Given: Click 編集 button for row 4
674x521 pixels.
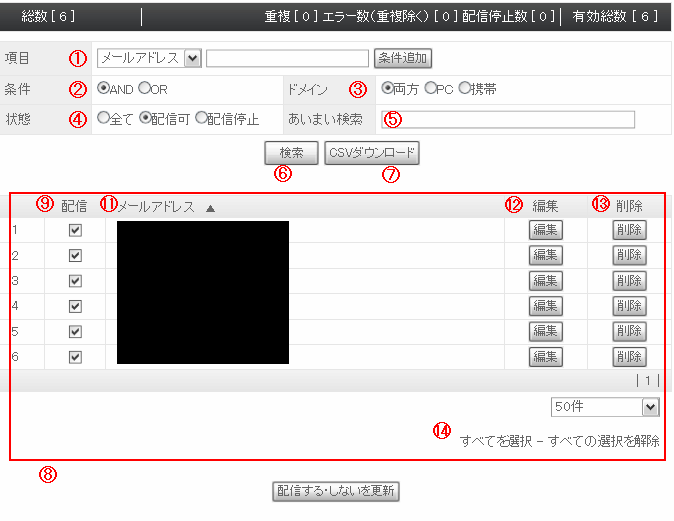Looking at the screenshot, I should (545, 306).
